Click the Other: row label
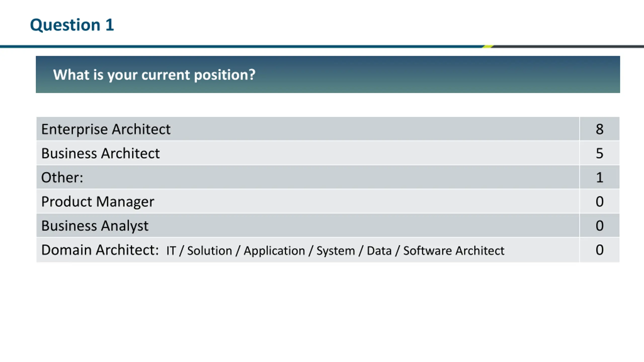 pyautogui.click(x=62, y=177)
